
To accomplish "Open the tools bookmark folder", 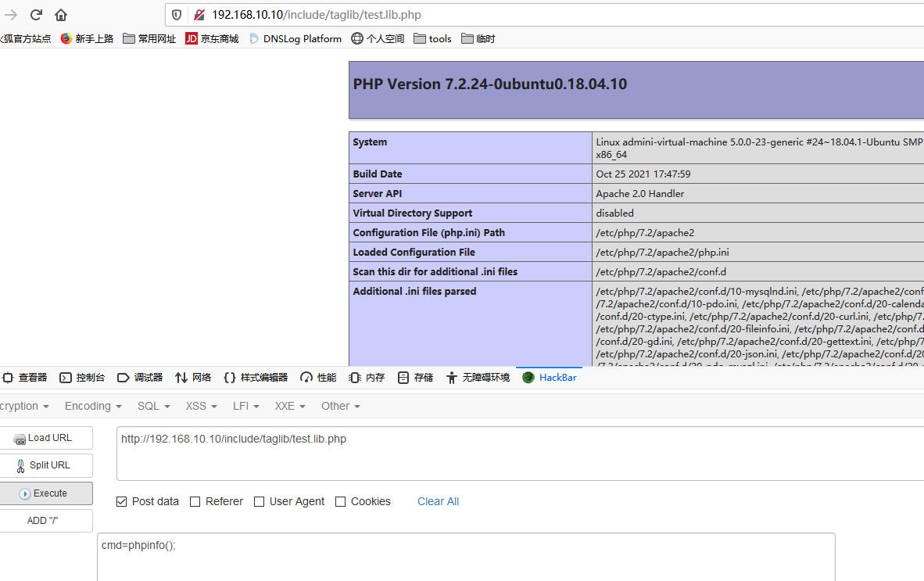I will [x=432, y=39].
